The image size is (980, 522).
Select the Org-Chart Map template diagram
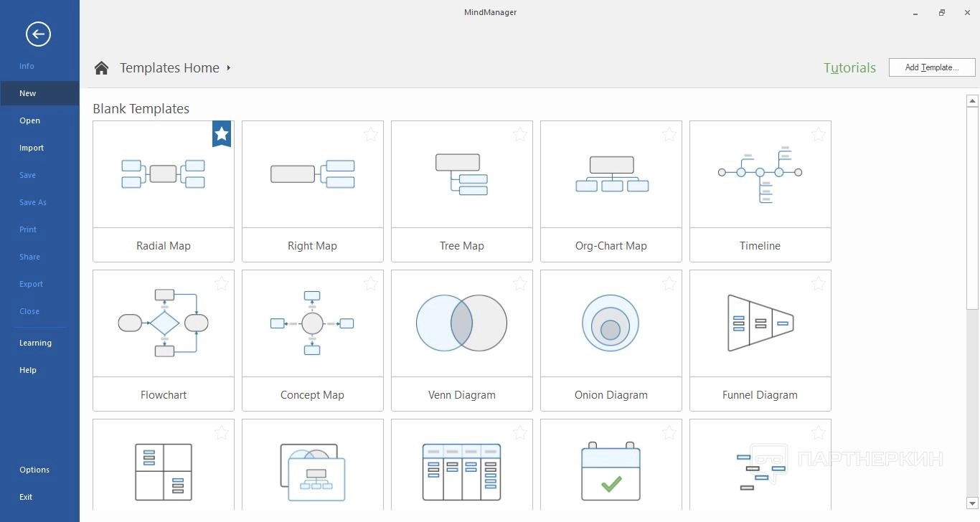tap(612, 174)
